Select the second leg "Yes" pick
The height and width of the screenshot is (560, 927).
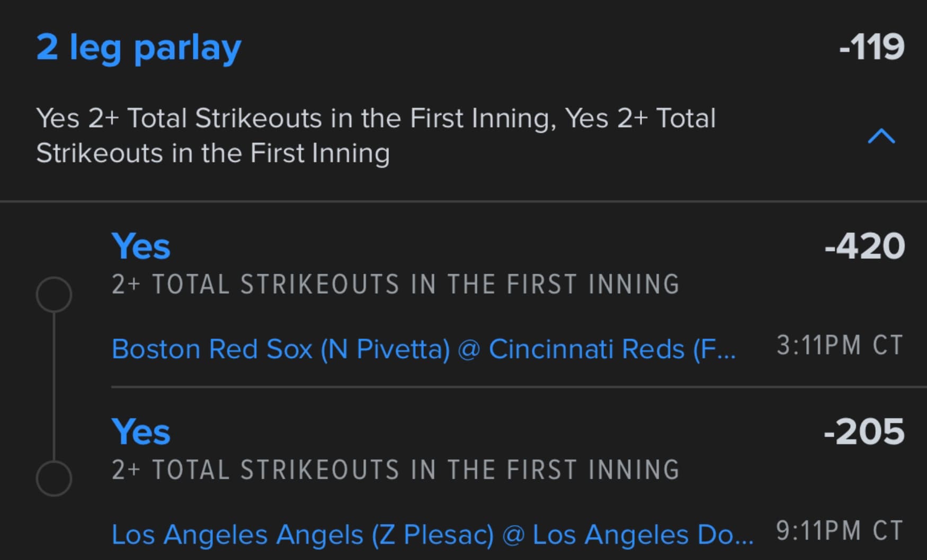tap(141, 432)
